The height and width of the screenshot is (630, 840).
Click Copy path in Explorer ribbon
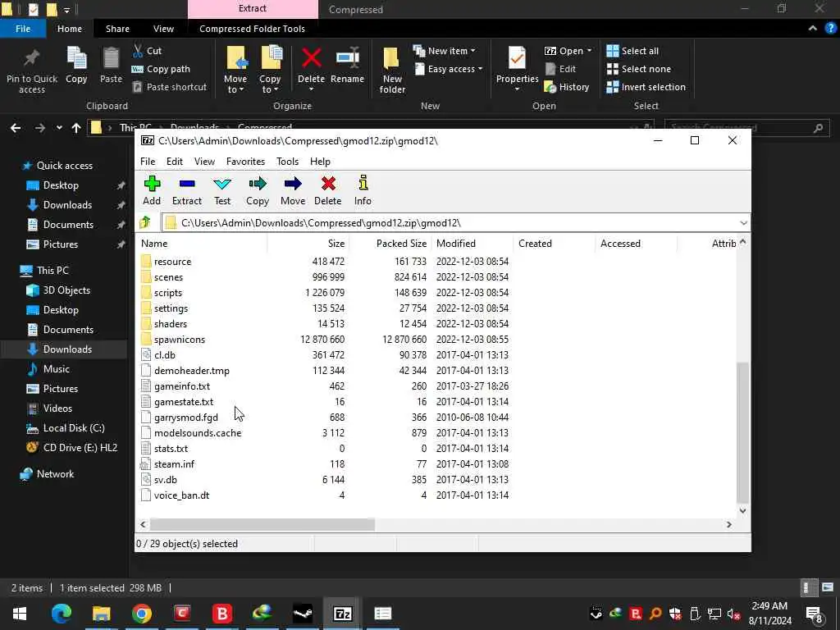pos(161,69)
